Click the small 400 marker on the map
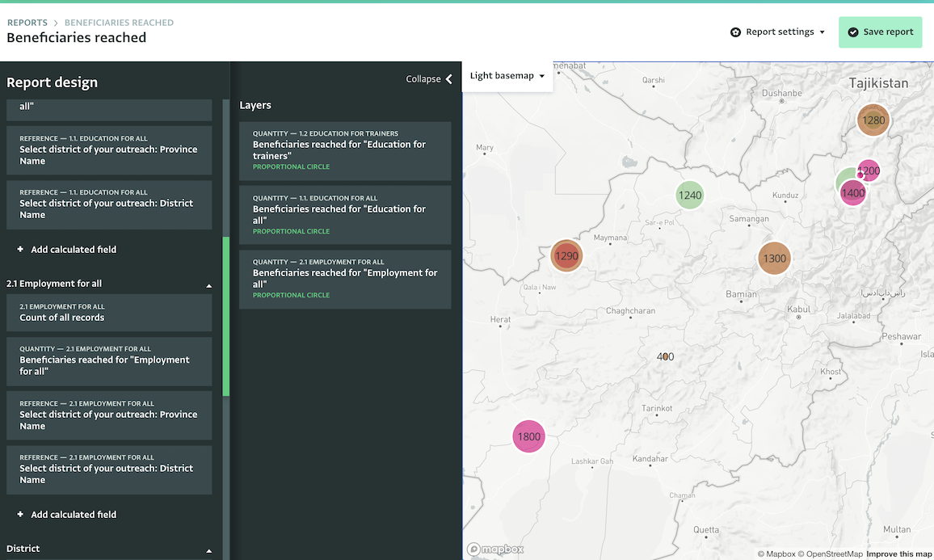Image resolution: width=934 pixels, height=560 pixels. click(666, 356)
